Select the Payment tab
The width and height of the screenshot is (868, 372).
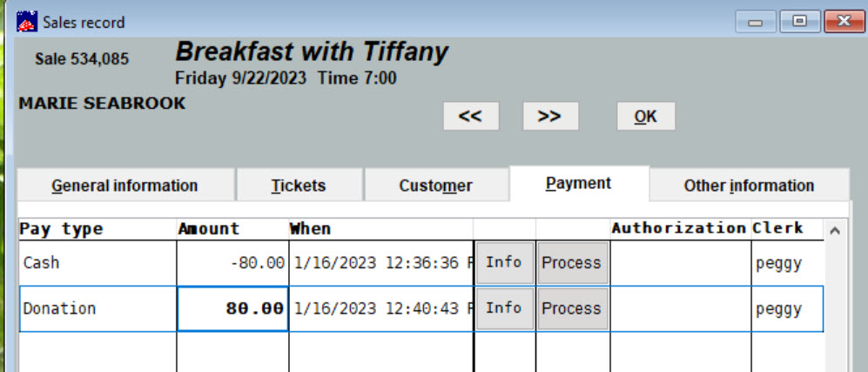pos(578,183)
